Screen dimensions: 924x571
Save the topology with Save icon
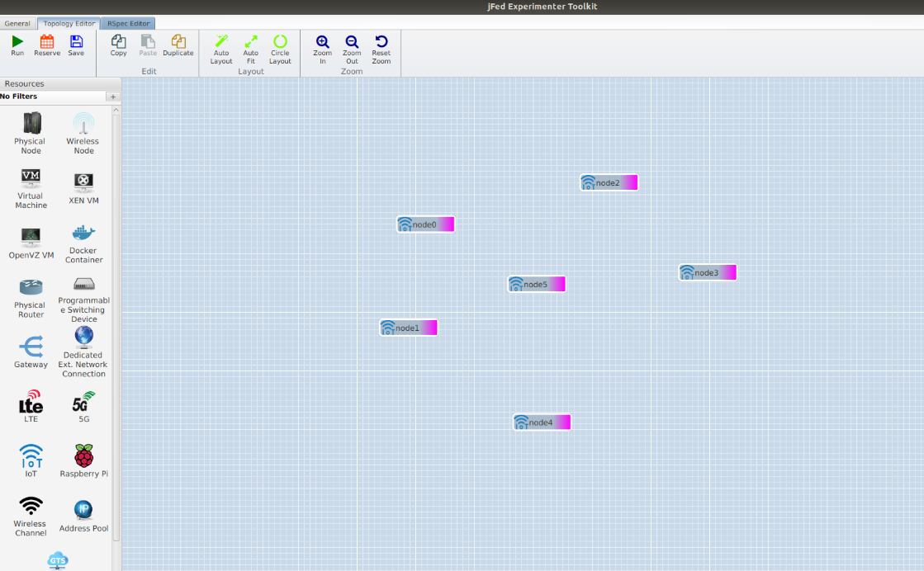coord(76,45)
